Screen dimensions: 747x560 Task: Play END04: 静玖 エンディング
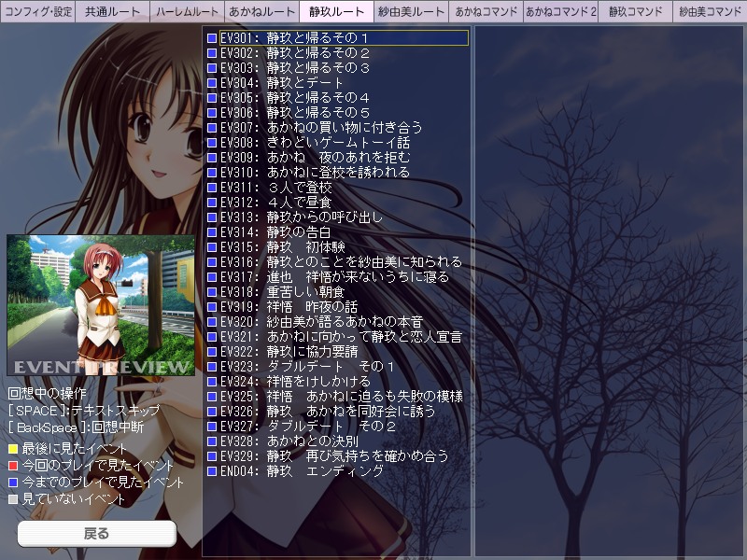coord(302,471)
